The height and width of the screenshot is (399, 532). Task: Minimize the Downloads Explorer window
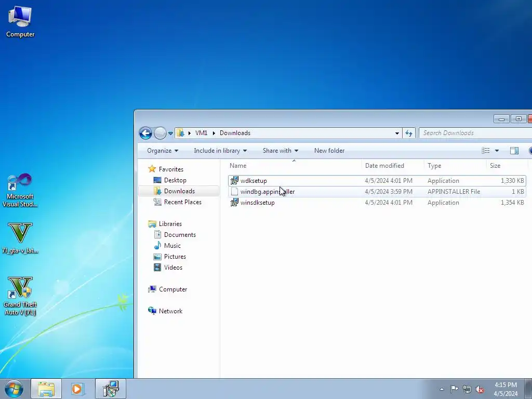click(x=501, y=119)
